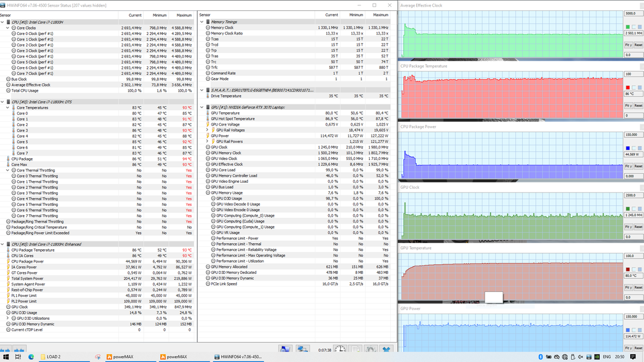Switch to the HWiNFO64 v7.06 taskbar item
The image size is (644, 362).
pyautogui.click(x=238, y=357)
